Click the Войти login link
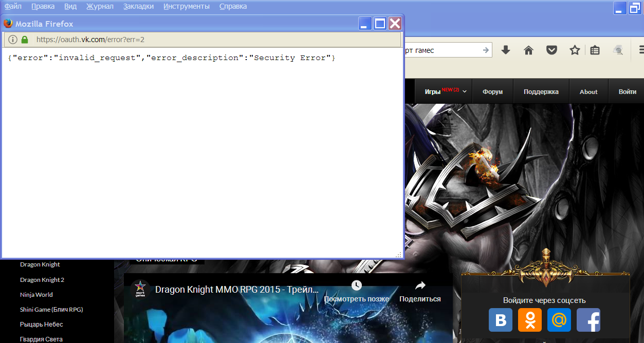This screenshot has width=644, height=343. (x=628, y=92)
